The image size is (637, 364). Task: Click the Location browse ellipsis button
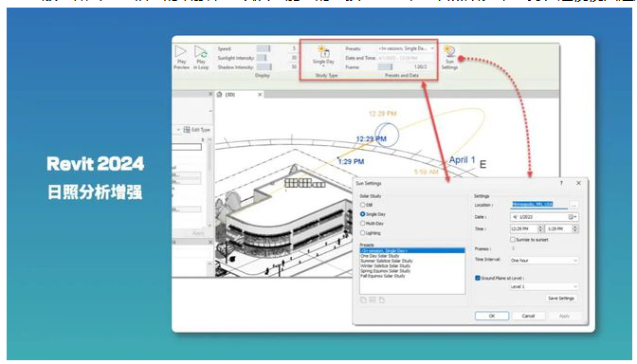pyautogui.click(x=573, y=205)
